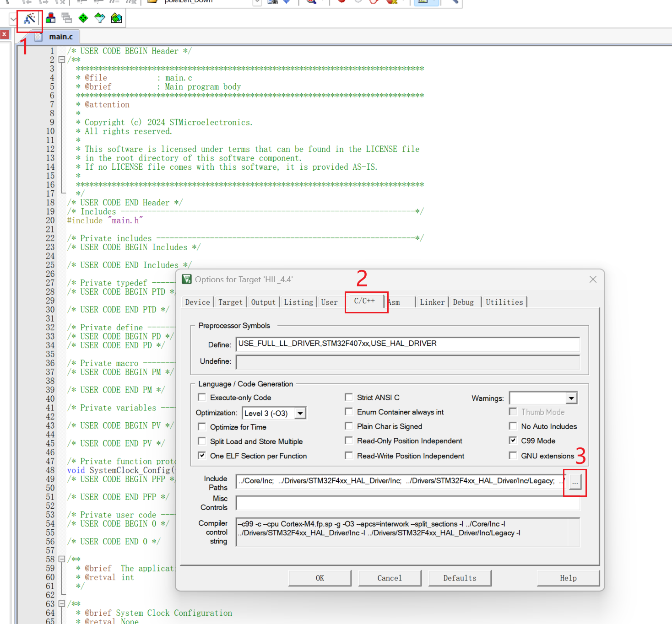Collapse the header comment block at line 2
The width and height of the screenshot is (672, 624).
pos(62,59)
